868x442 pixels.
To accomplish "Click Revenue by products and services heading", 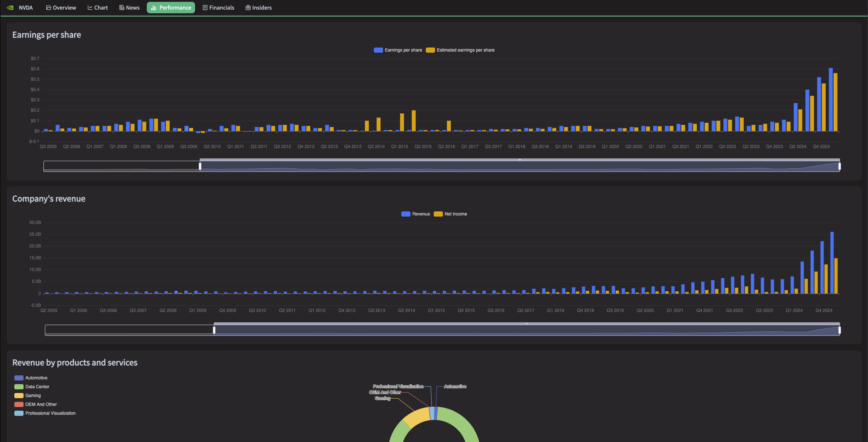I will [75, 362].
